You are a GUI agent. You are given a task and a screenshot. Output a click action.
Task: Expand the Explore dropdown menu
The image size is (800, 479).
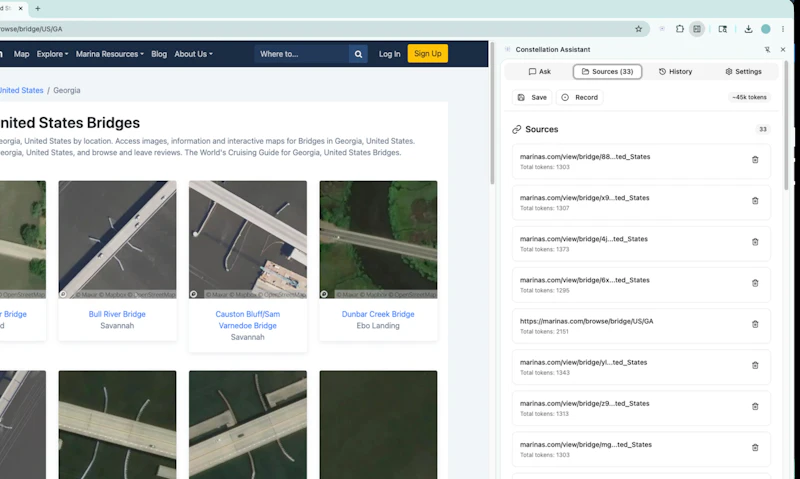pyautogui.click(x=52, y=54)
